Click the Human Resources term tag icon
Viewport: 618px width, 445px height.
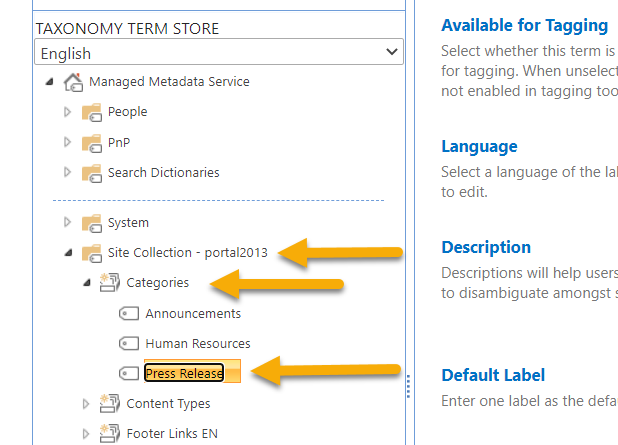click(129, 344)
